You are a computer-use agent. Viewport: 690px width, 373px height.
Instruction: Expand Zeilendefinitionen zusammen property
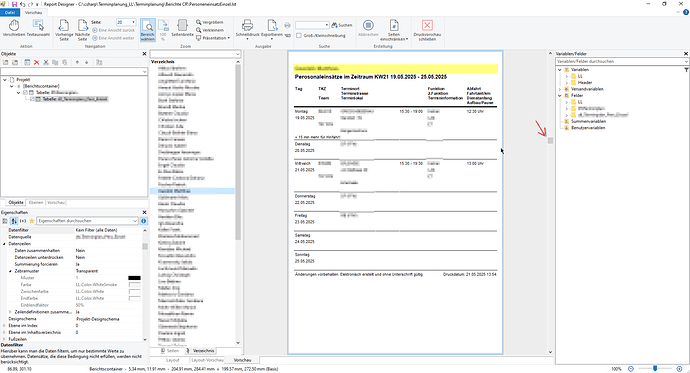pos(11,312)
